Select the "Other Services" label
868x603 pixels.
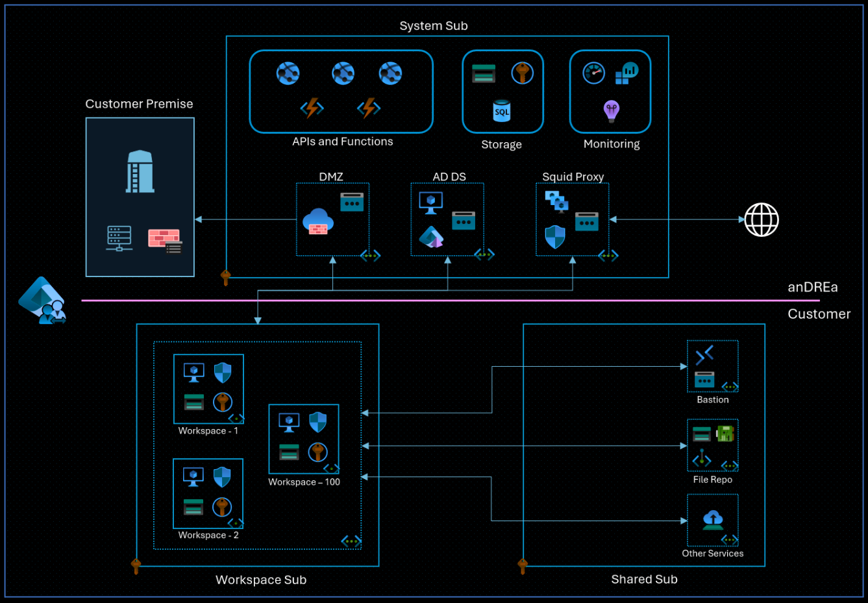pos(713,554)
